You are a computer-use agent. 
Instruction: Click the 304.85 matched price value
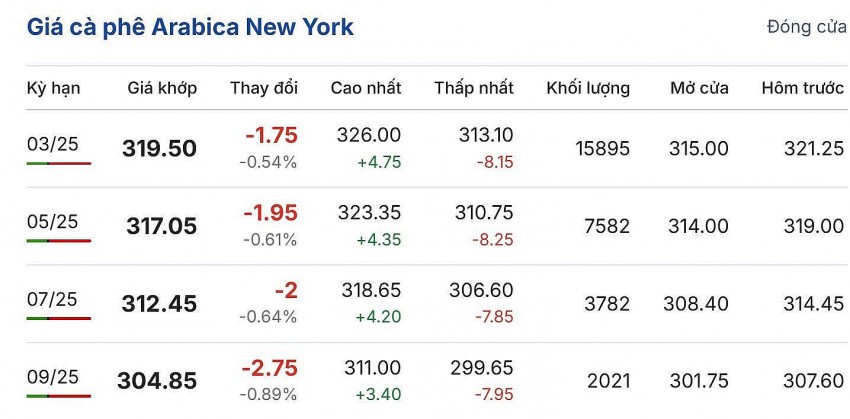point(157,381)
